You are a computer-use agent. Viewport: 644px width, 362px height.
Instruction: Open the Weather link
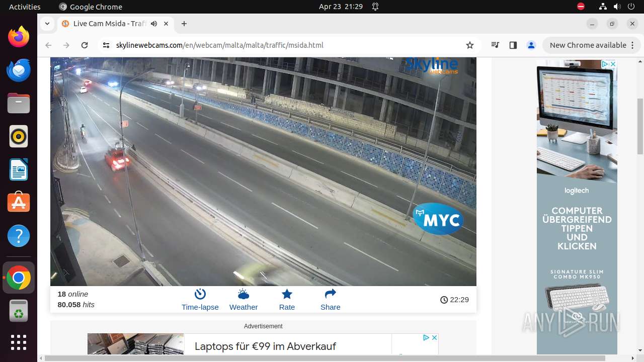[x=244, y=300]
